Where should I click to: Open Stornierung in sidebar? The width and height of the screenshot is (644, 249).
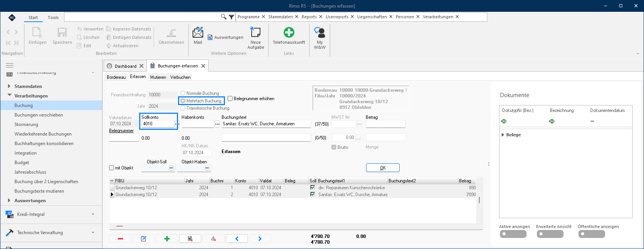(26, 124)
